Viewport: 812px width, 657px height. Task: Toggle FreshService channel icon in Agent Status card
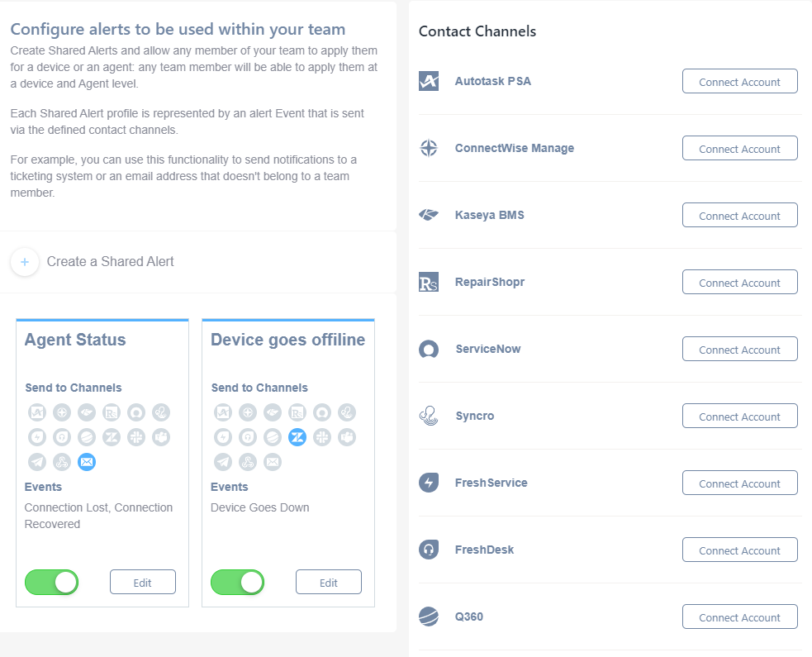click(x=37, y=437)
